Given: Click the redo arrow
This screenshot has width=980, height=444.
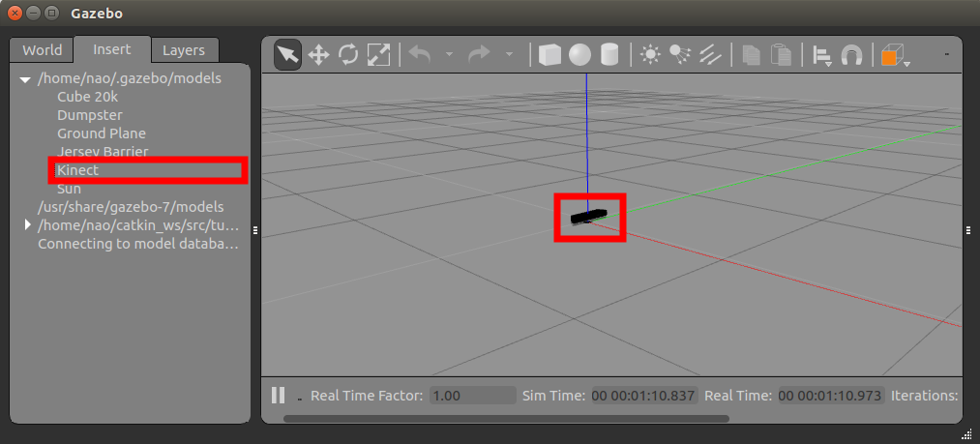Looking at the screenshot, I should tap(480, 55).
